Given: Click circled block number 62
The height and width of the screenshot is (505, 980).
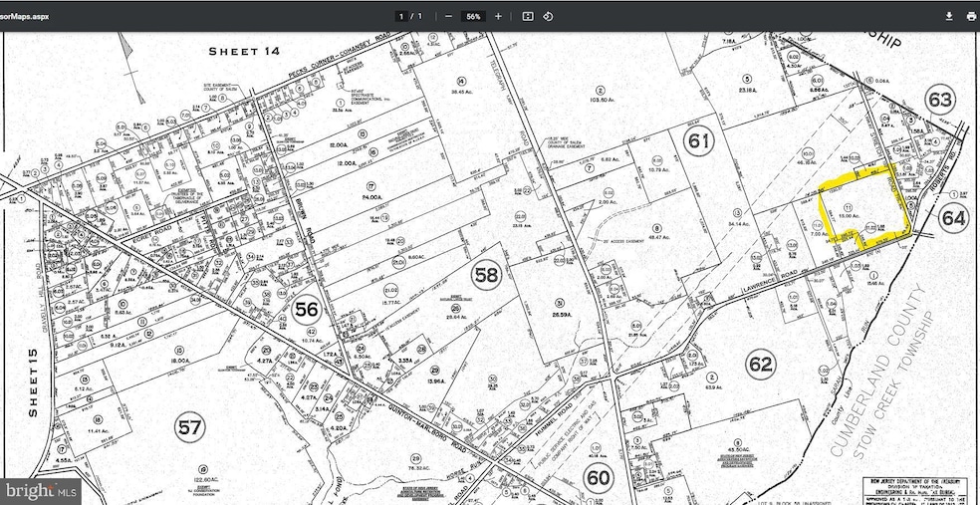Looking at the screenshot, I should tap(760, 365).
